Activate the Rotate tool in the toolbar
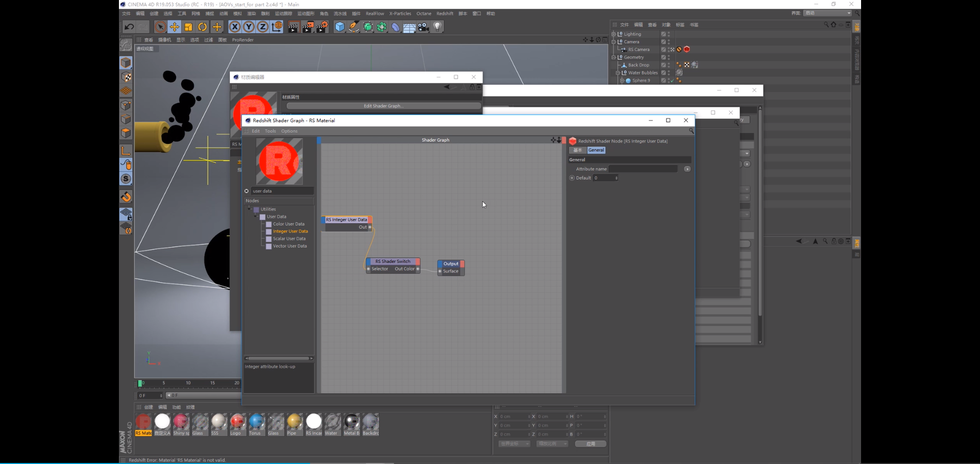 click(203, 27)
